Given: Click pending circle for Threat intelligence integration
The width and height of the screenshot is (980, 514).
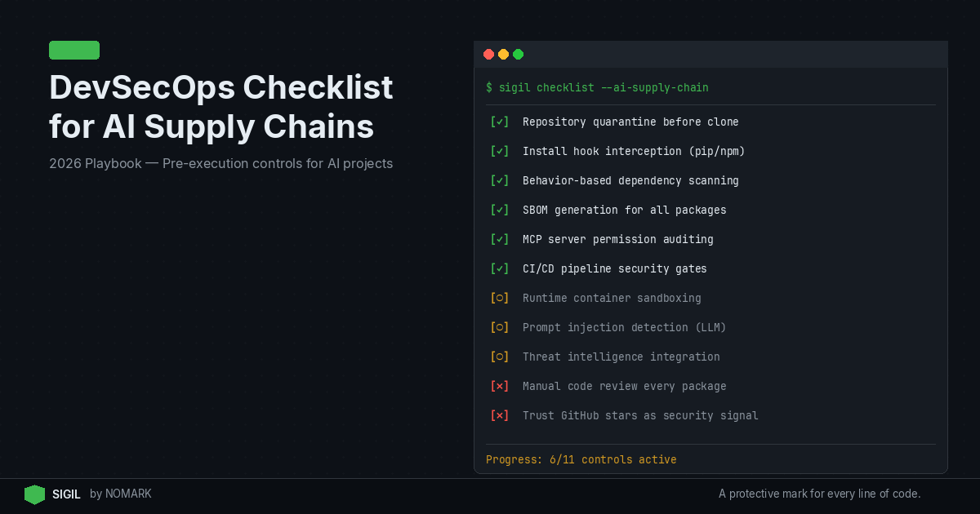Looking at the screenshot, I should (500, 357).
